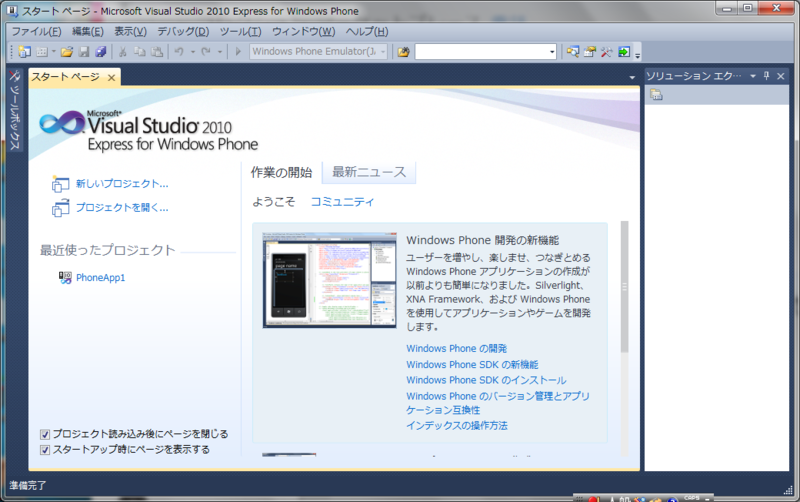Click the Undo arrow icon

tap(179, 52)
